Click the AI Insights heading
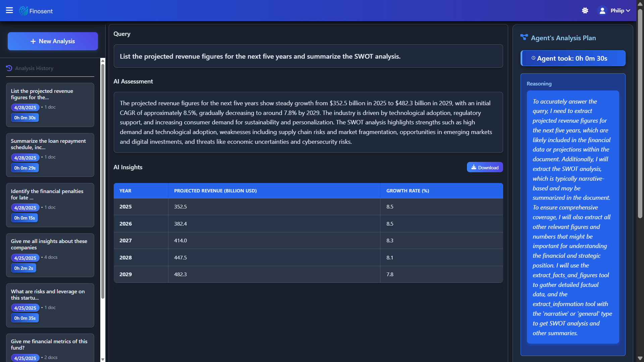The height and width of the screenshot is (362, 644). coord(128,167)
